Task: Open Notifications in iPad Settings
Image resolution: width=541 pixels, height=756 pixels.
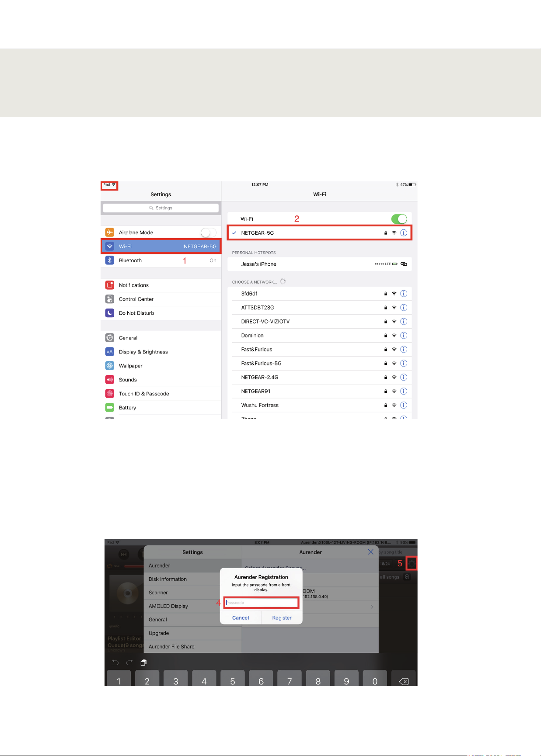Action: (x=161, y=285)
